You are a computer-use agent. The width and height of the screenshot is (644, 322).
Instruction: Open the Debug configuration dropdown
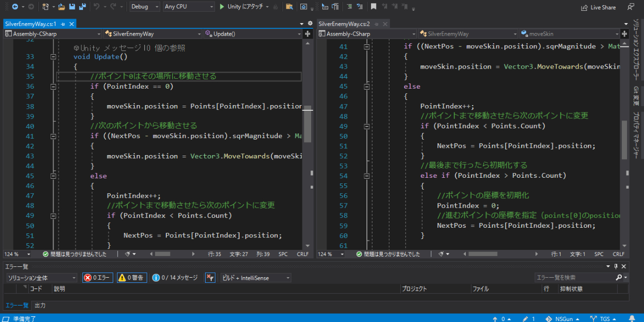(144, 7)
